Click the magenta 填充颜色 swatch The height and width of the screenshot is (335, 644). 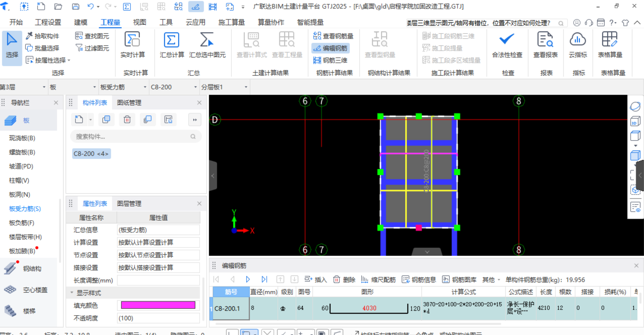coord(158,305)
